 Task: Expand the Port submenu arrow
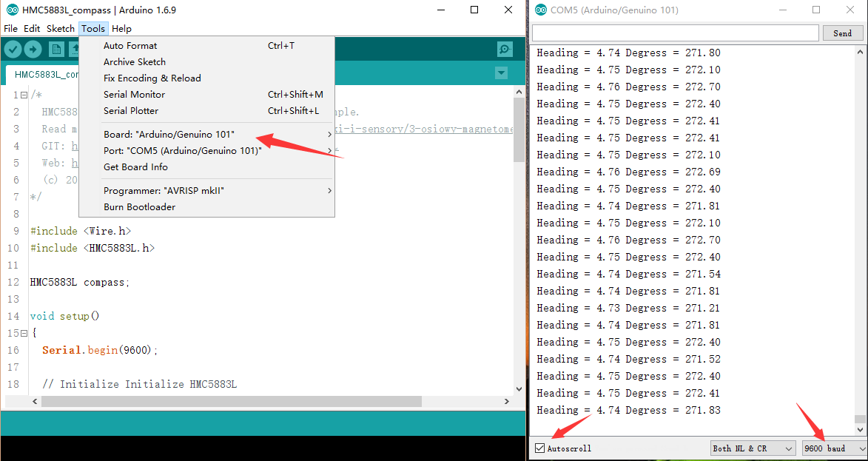[x=329, y=150]
